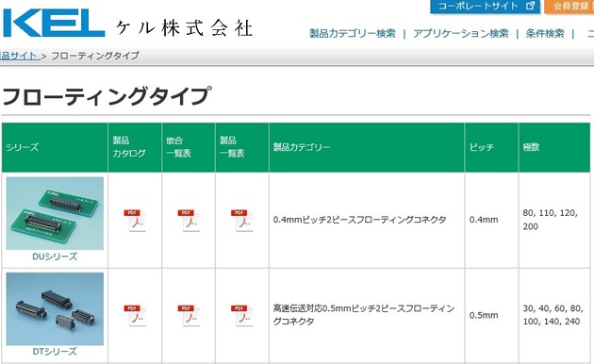
Task: Open the コーポレートサイト button
Action: point(485,7)
